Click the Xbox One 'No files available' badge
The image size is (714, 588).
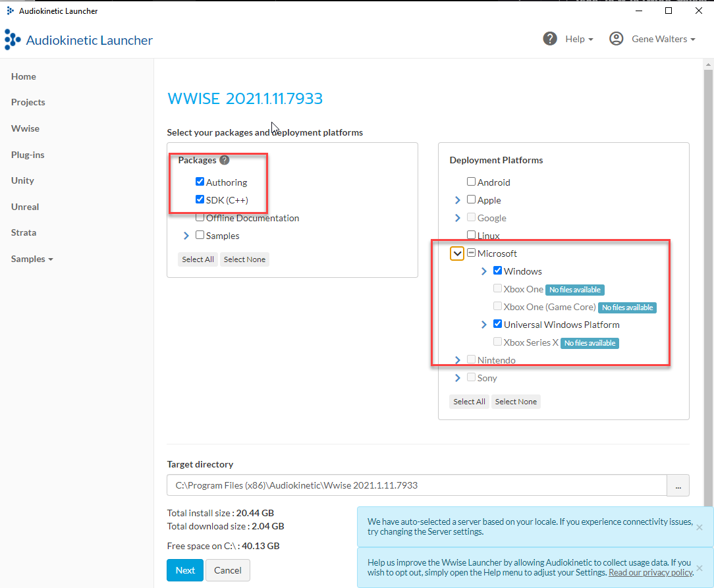click(574, 290)
